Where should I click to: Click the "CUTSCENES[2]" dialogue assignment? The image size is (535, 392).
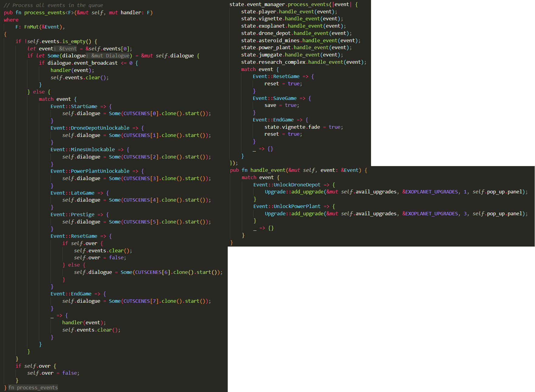pyautogui.click(x=137, y=157)
